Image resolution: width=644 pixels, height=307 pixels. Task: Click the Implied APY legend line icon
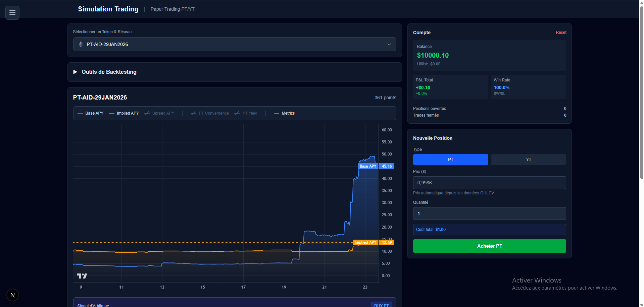(111, 113)
